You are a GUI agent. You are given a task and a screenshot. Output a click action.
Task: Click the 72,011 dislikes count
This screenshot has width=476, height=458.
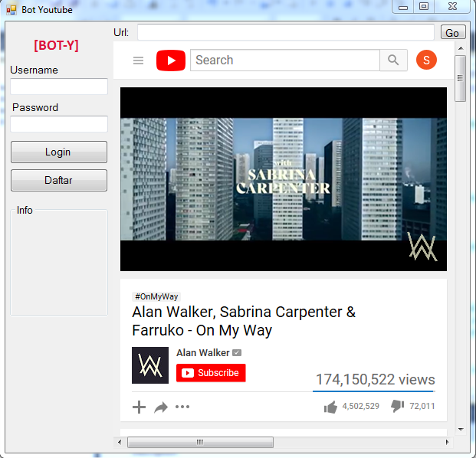[x=422, y=406]
